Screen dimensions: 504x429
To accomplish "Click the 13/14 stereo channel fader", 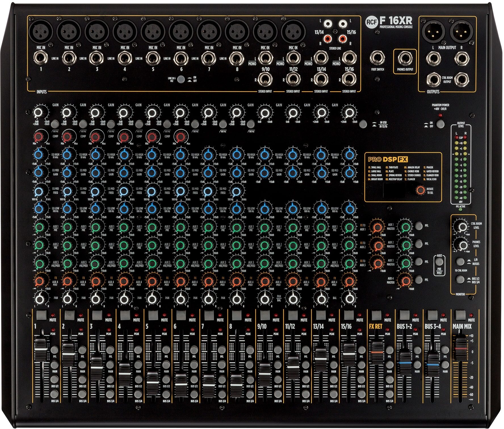I will [320, 359].
